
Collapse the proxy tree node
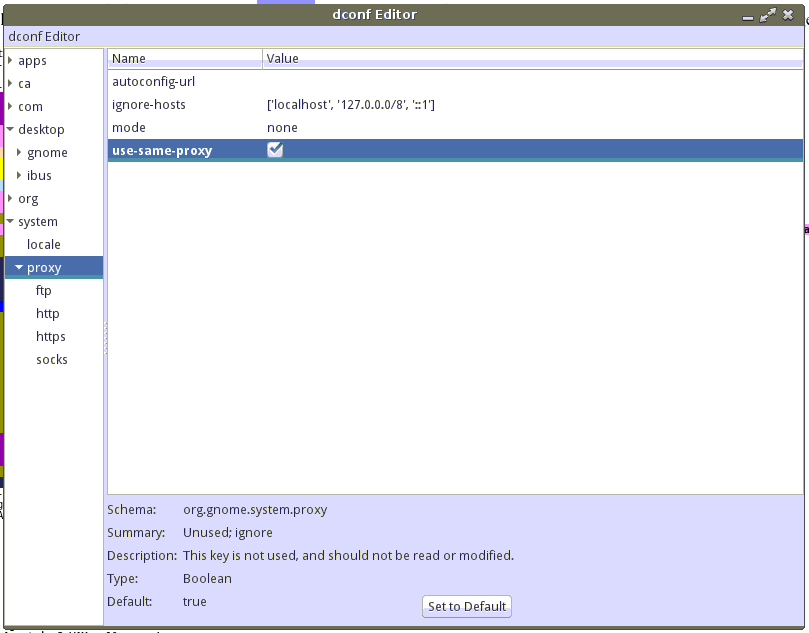pos(19,268)
